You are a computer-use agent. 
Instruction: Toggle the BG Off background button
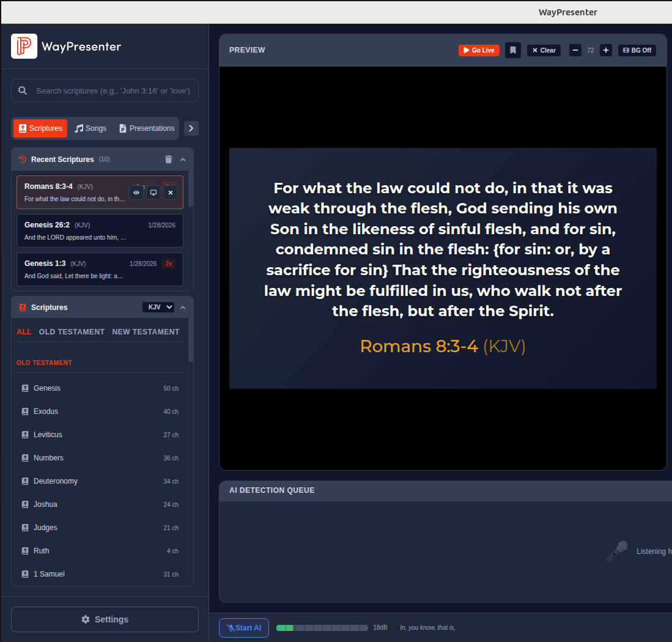637,50
